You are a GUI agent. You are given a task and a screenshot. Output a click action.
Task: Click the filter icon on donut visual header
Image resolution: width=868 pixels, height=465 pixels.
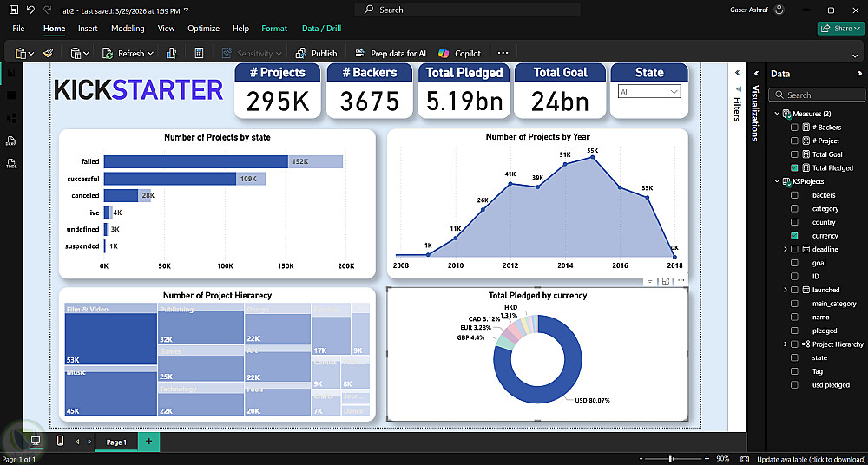pos(650,281)
